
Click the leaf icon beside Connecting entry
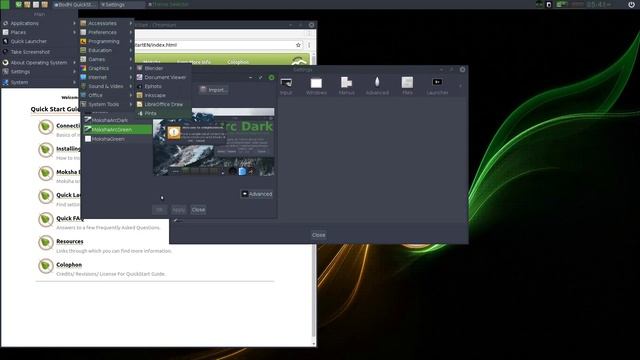(46, 127)
